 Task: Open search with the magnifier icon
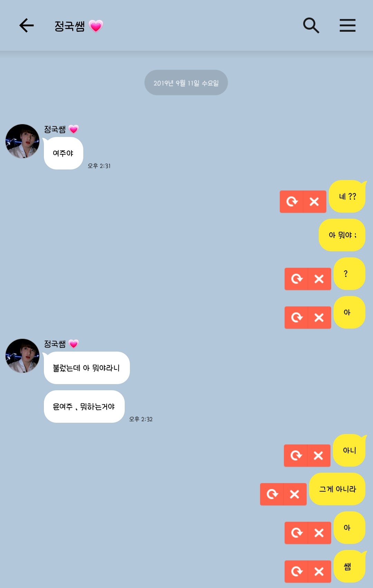(x=311, y=26)
